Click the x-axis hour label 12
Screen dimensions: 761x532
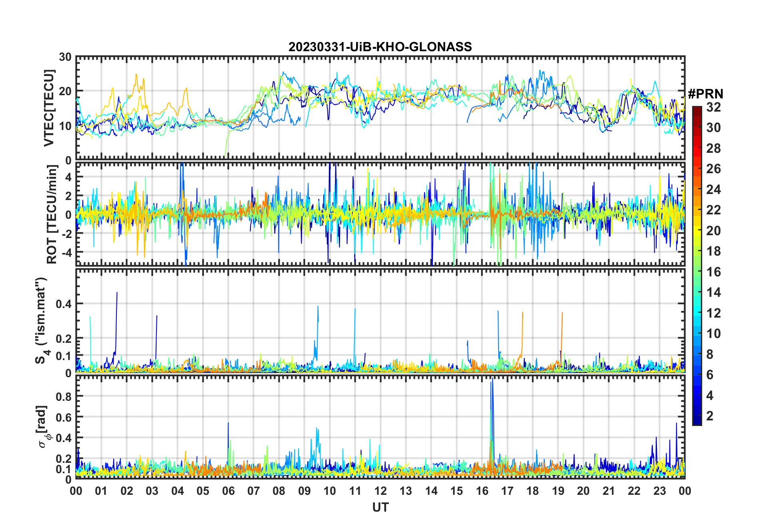(x=380, y=491)
